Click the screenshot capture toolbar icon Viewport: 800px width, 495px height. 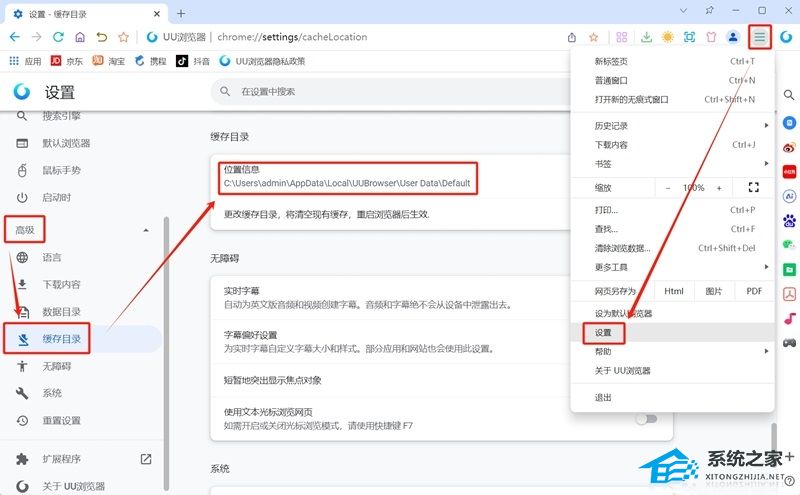[689, 37]
